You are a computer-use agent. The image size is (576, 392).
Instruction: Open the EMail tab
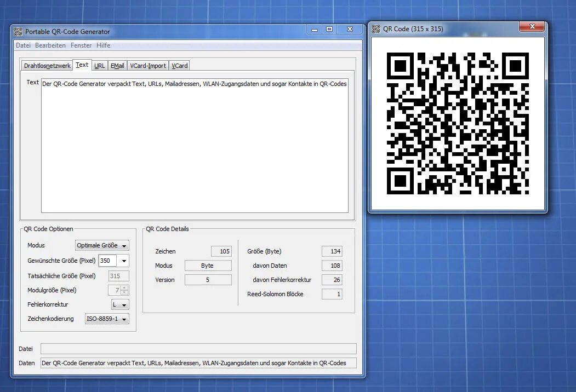(x=117, y=66)
